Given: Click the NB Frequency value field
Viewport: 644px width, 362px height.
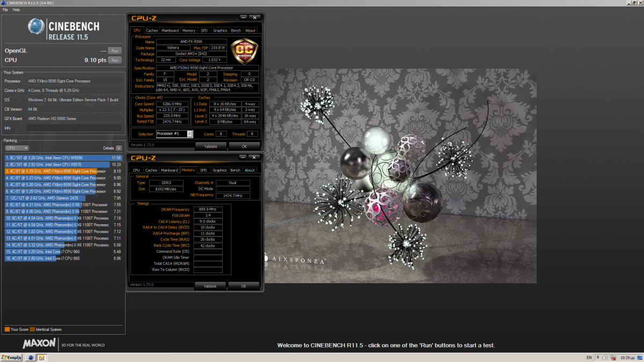Looking at the screenshot, I should click(233, 196).
